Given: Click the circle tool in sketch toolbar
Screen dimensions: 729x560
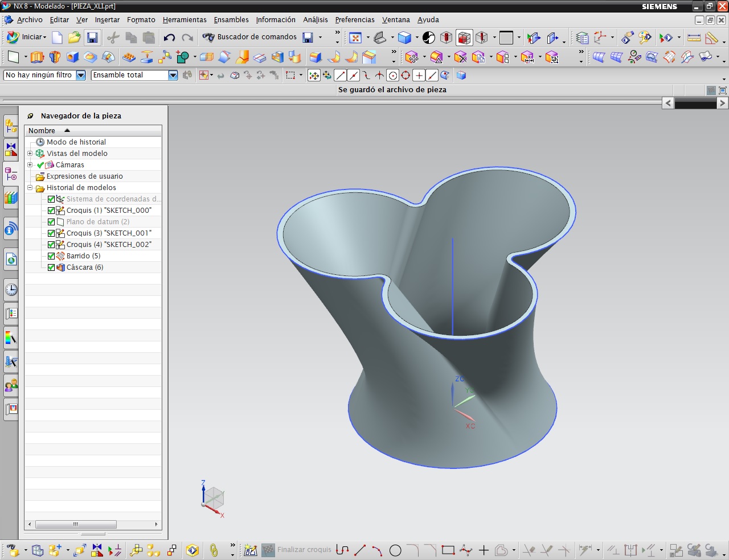Looking at the screenshot, I should 395,550.
